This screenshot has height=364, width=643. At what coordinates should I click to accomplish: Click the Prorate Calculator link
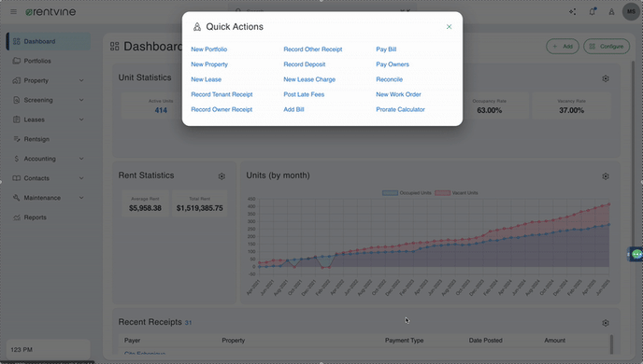click(400, 109)
